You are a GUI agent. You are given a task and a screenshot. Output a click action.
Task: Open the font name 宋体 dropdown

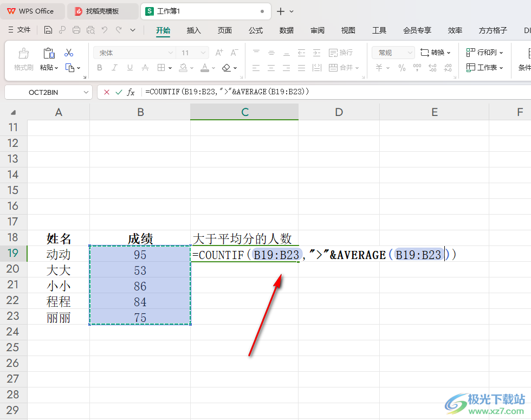pos(170,53)
